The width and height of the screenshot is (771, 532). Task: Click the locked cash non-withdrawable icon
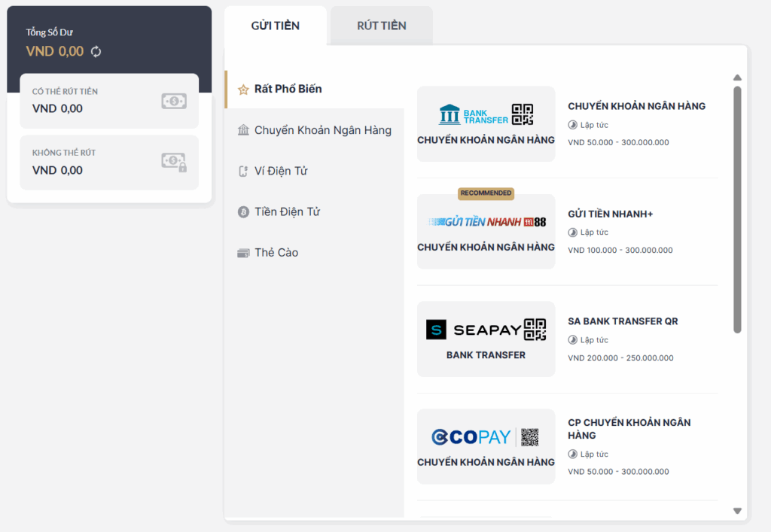click(x=174, y=162)
